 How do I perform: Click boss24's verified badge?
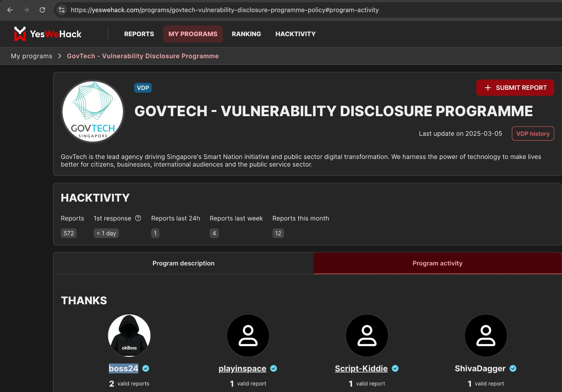146,368
